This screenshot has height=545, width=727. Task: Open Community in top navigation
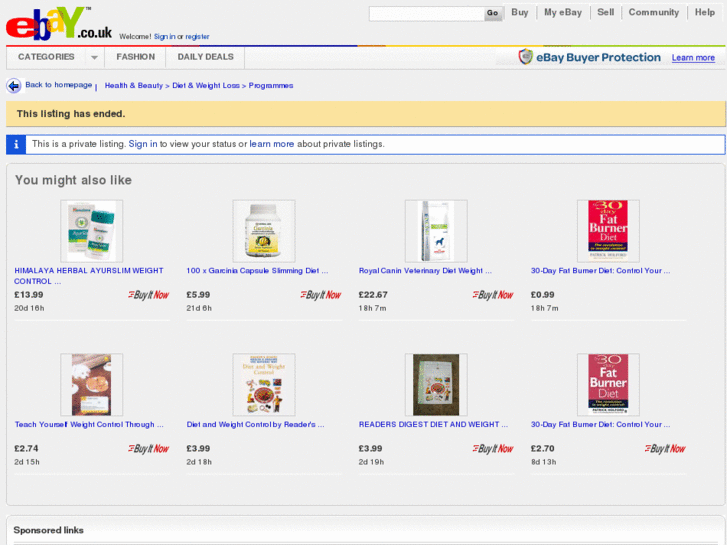[x=654, y=13]
